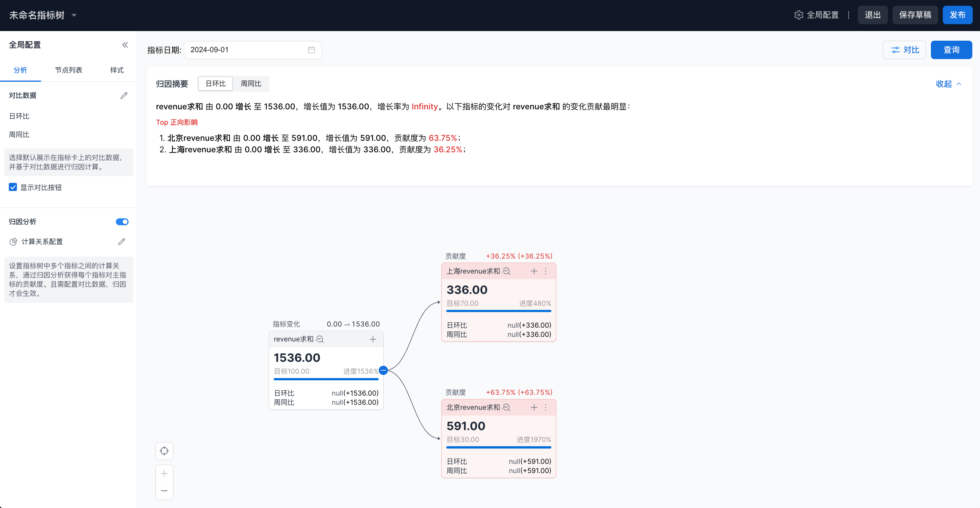
Task: Open the 样式 tab
Action: pos(117,70)
